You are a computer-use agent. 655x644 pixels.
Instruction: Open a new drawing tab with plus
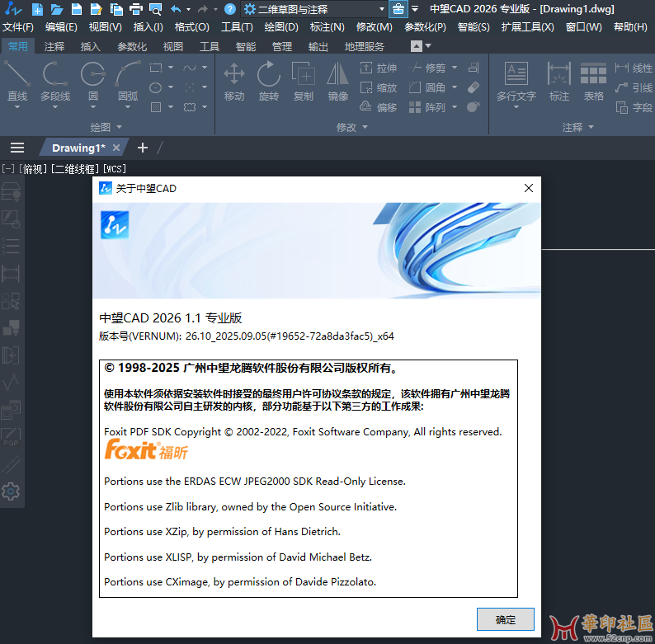click(143, 148)
